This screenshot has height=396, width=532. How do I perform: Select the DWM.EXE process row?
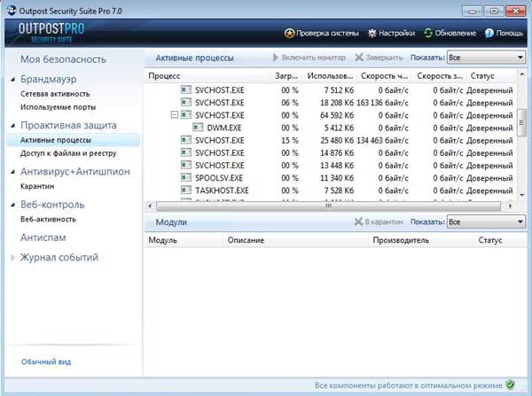331,128
